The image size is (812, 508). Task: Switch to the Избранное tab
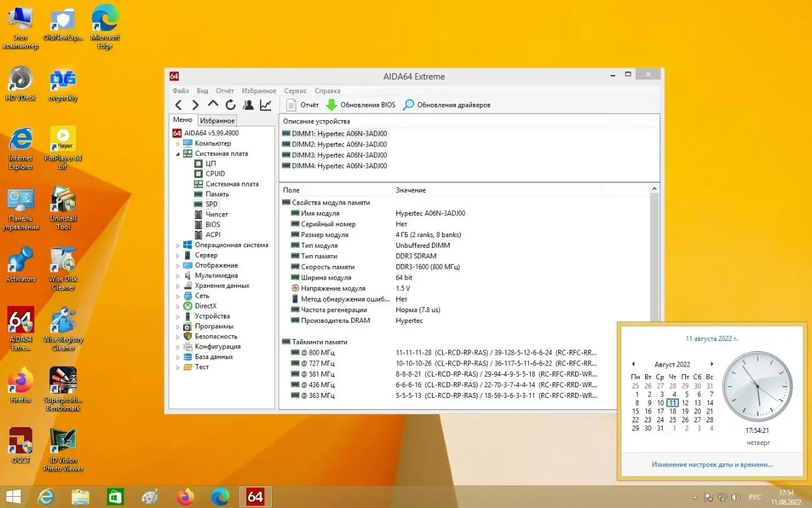point(217,120)
